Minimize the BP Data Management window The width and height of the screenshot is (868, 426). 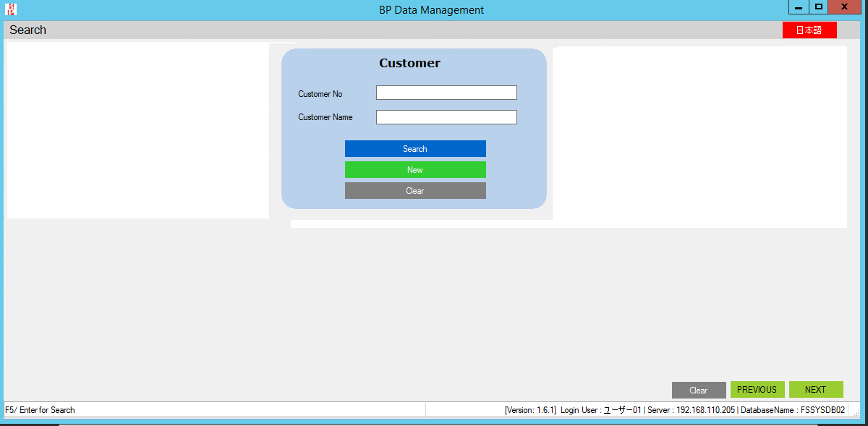point(799,7)
